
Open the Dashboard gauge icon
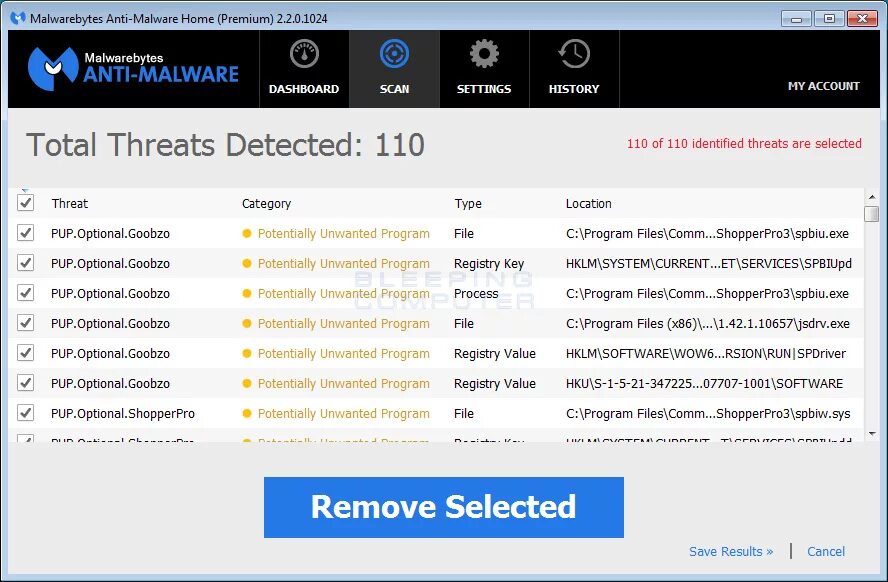(304, 54)
